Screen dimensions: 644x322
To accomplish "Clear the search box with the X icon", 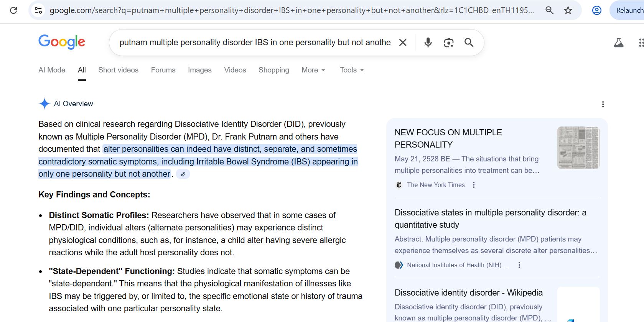I will (x=403, y=43).
